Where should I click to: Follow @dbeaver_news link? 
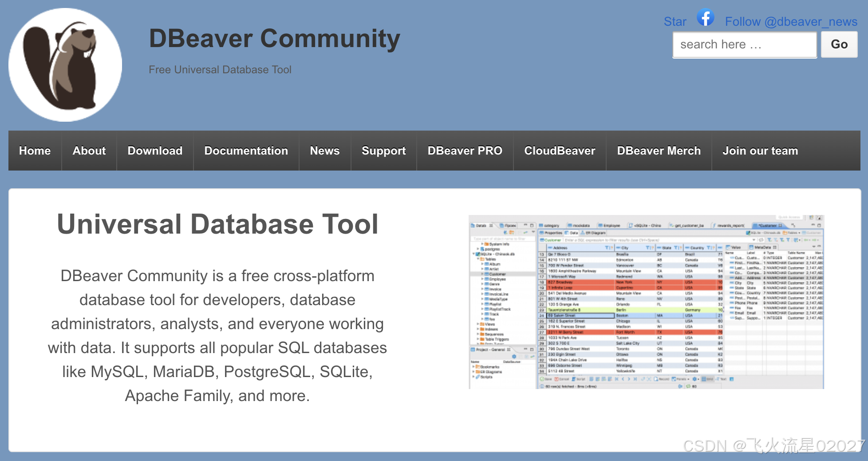791,21
